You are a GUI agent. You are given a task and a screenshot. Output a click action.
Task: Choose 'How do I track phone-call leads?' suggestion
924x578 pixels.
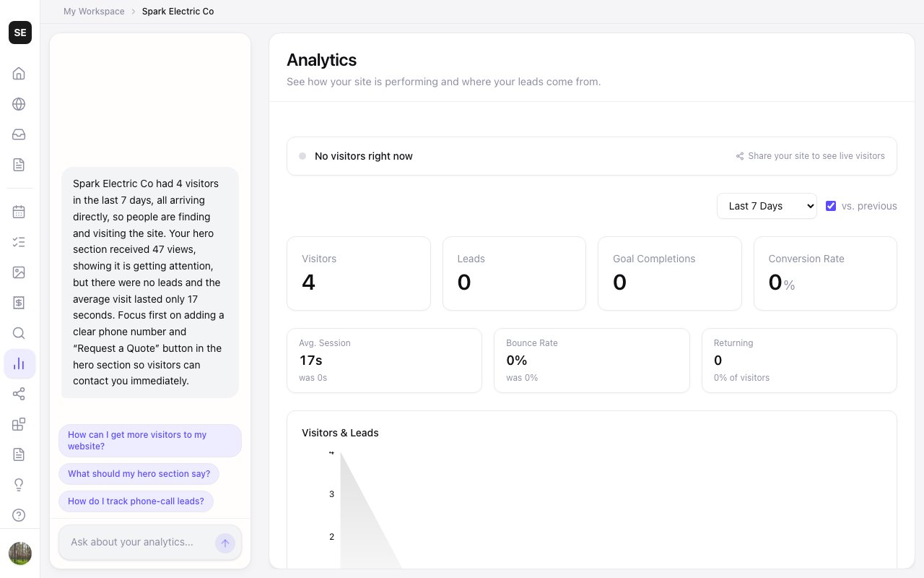136,501
